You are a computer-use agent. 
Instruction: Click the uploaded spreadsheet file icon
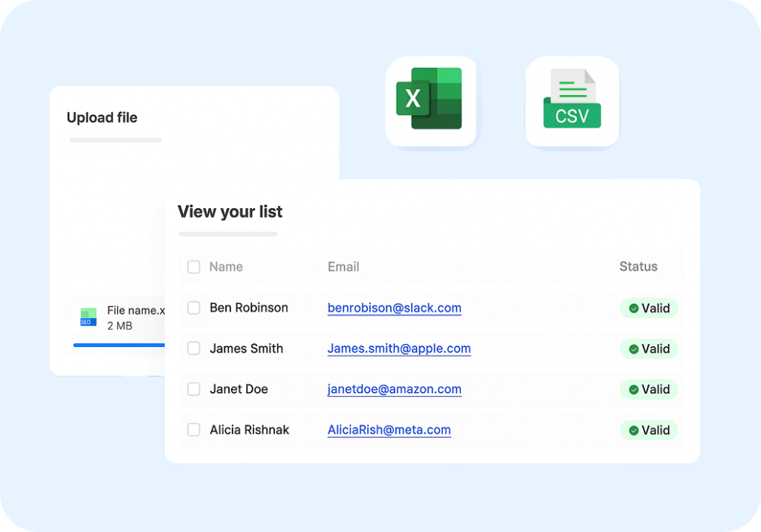click(88, 317)
